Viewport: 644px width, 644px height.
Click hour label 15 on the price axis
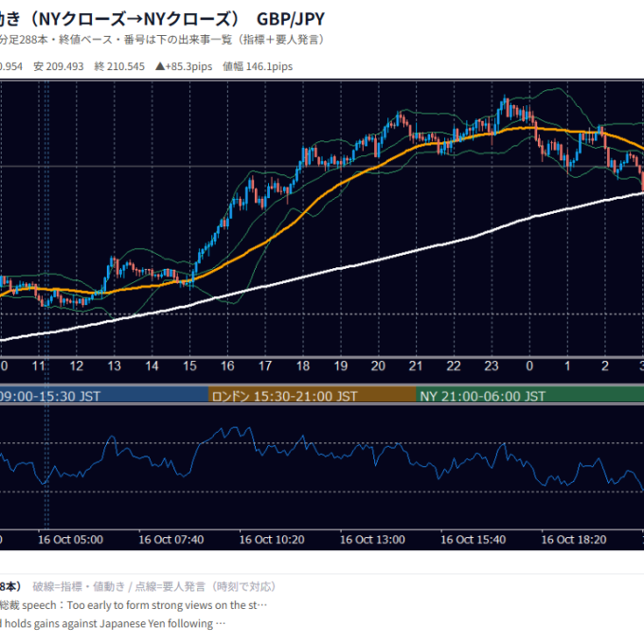click(189, 366)
